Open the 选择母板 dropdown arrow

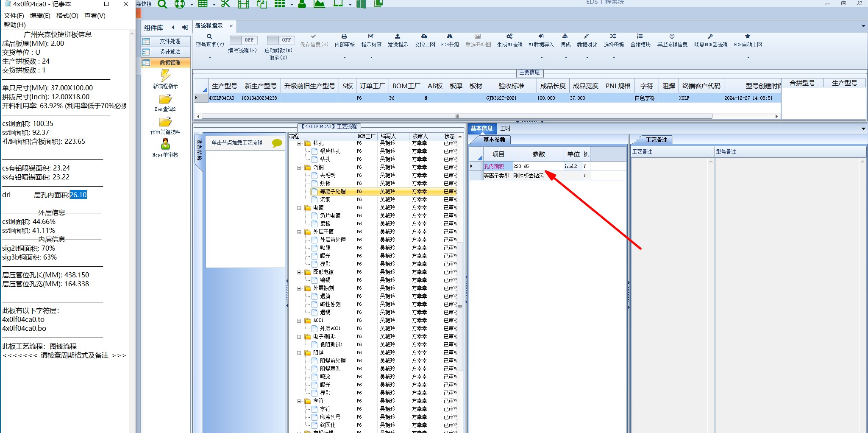[x=613, y=58]
